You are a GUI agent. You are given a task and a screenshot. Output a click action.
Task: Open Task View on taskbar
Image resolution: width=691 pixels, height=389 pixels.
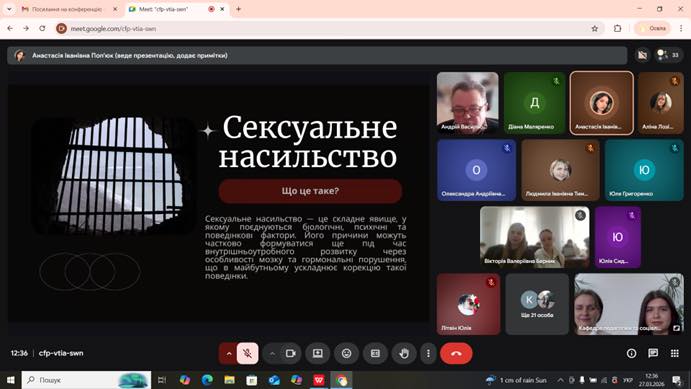[162, 380]
